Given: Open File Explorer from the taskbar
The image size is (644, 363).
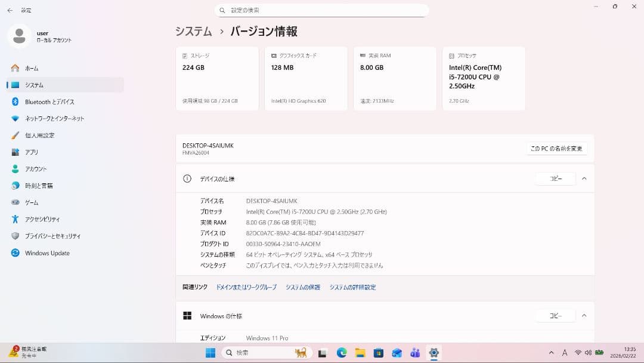Looking at the screenshot, I should tap(361, 353).
